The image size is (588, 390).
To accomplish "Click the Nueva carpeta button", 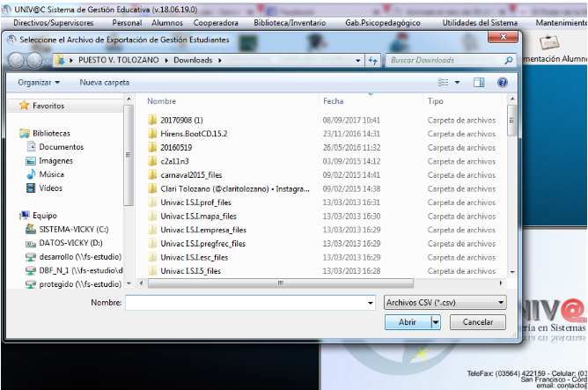I will click(104, 82).
